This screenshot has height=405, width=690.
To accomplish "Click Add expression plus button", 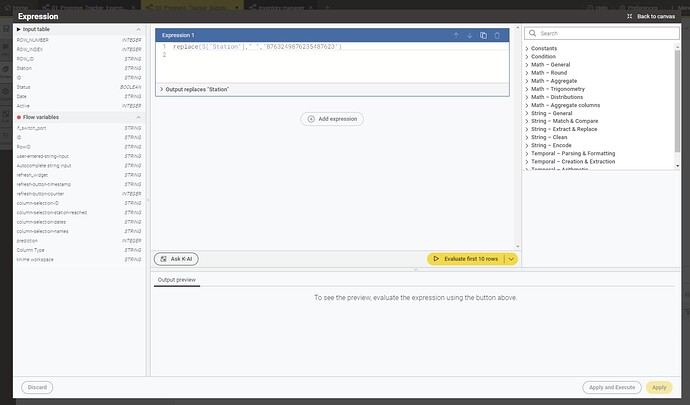I will 332,119.
